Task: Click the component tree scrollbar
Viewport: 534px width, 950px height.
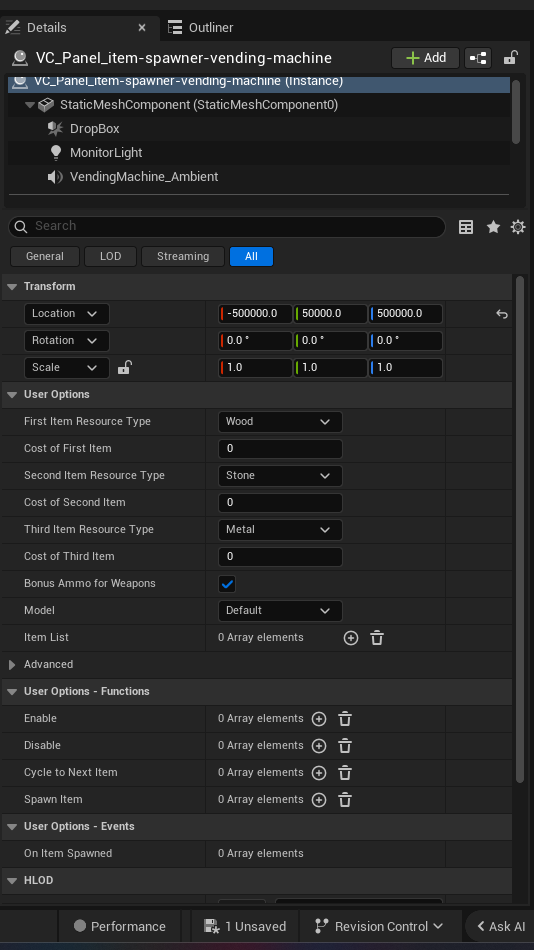Action: (516, 112)
